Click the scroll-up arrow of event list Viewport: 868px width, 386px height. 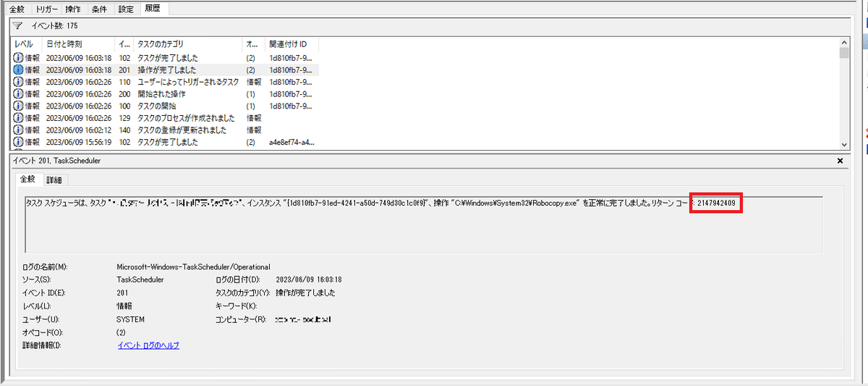(843, 43)
